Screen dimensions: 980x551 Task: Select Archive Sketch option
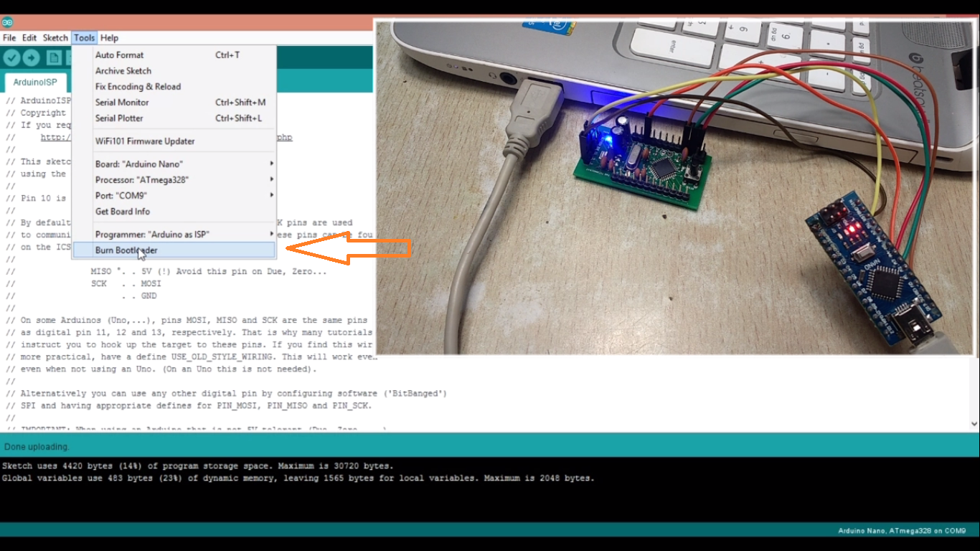click(122, 70)
